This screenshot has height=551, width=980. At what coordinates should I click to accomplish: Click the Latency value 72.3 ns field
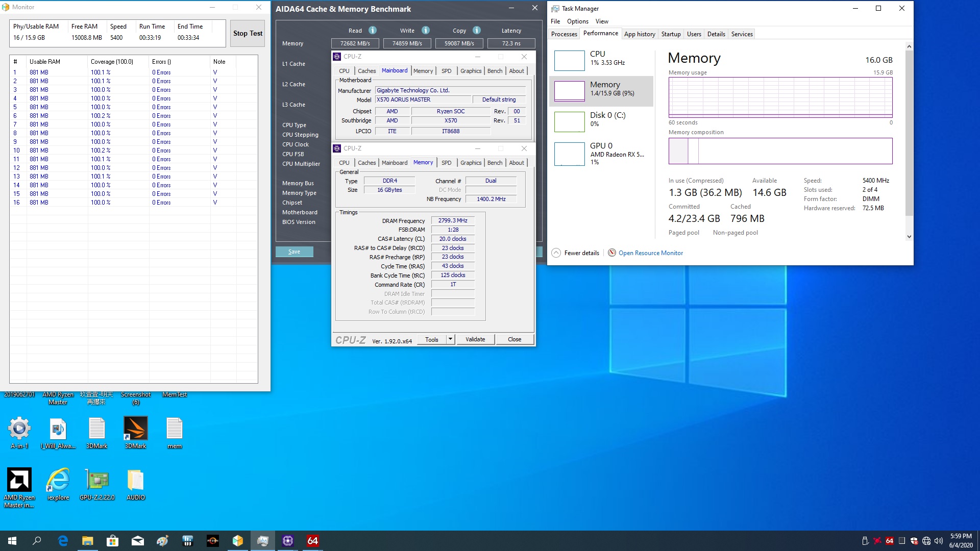[x=511, y=43]
